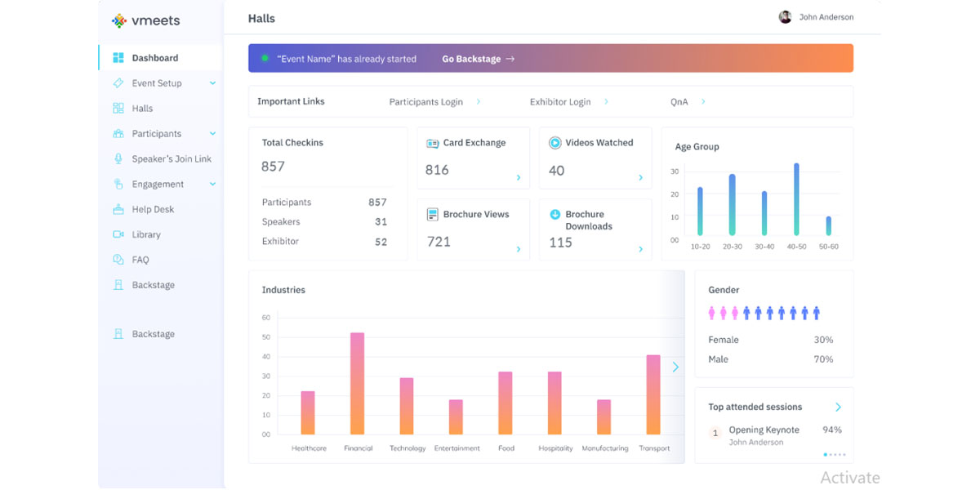Viewport: 980px width, 490px height.
Task: Open the Exhibitor Login link
Action: (560, 102)
